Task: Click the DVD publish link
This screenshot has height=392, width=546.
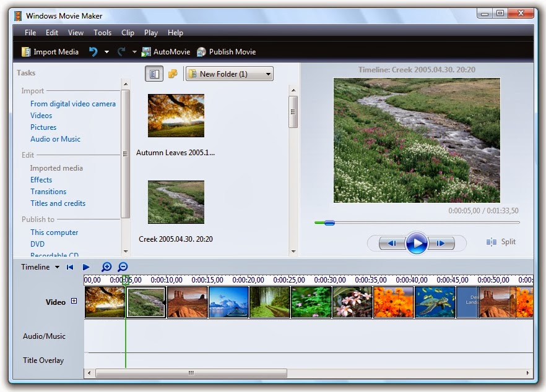Action: 37,244
